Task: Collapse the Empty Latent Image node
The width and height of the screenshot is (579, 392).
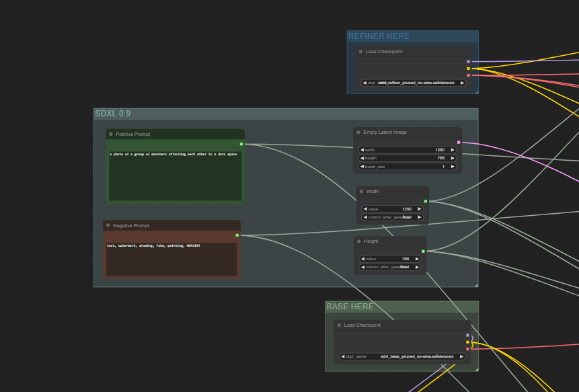Action: pyautogui.click(x=358, y=132)
